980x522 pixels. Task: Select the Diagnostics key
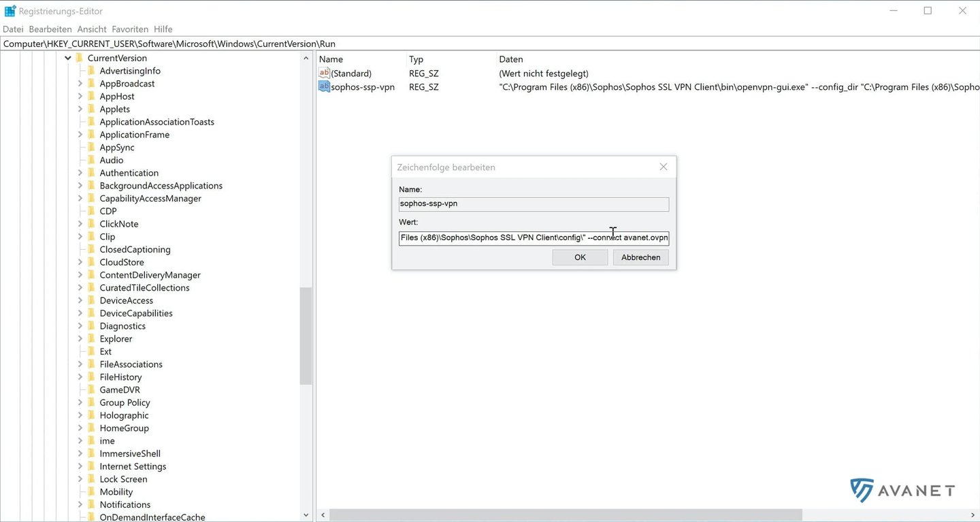click(122, 326)
